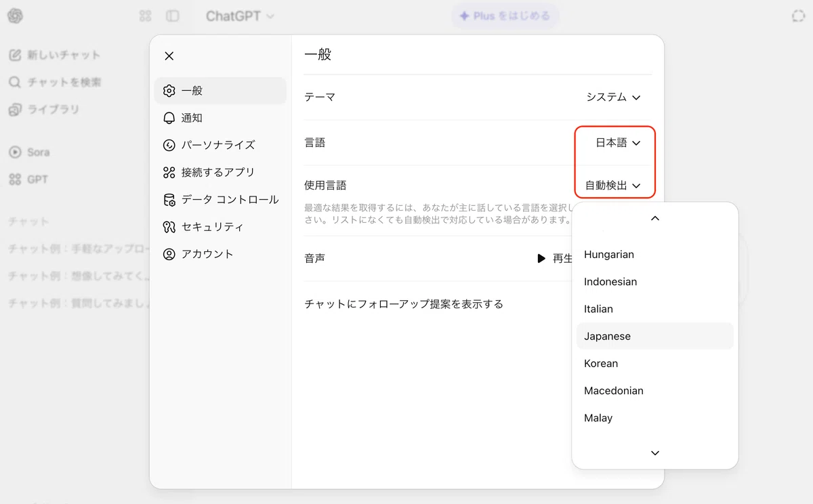The image size is (813, 504).
Task: Click the temporary chat icon at the top right
Action: click(x=798, y=16)
